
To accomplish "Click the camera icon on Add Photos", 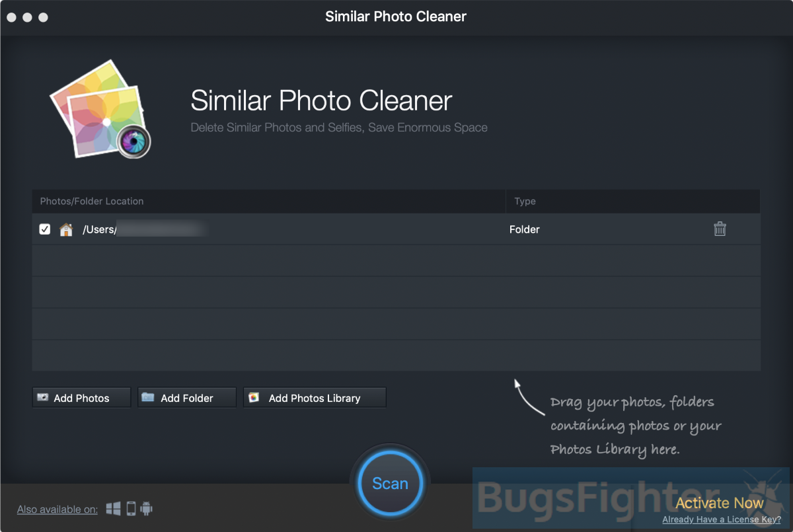I will (43, 398).
